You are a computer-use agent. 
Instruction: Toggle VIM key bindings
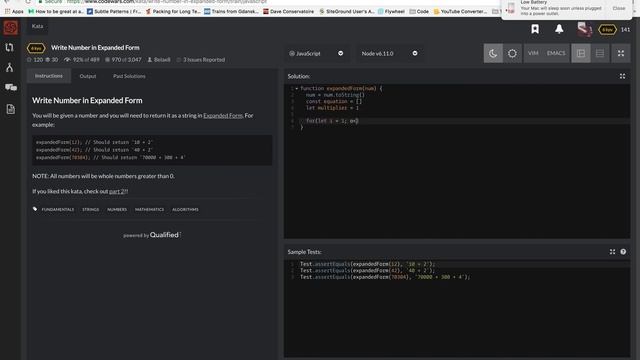pos(533,53)
